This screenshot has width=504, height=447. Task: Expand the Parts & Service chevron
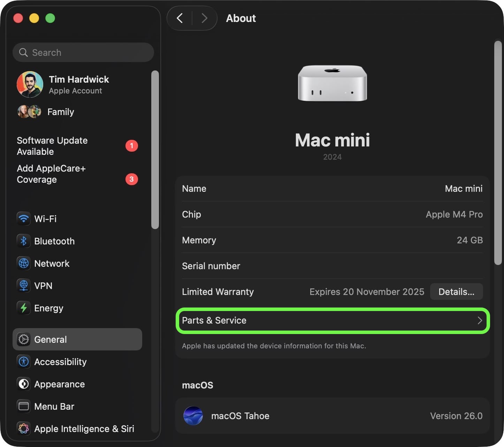coord(480,320)
